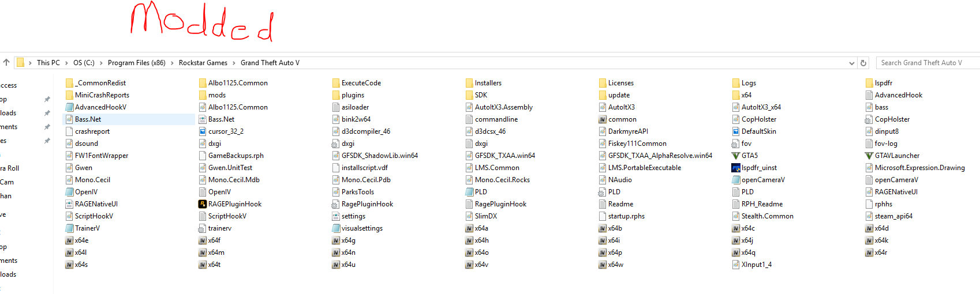Select the installscript.vdf file

click(360, 168)
